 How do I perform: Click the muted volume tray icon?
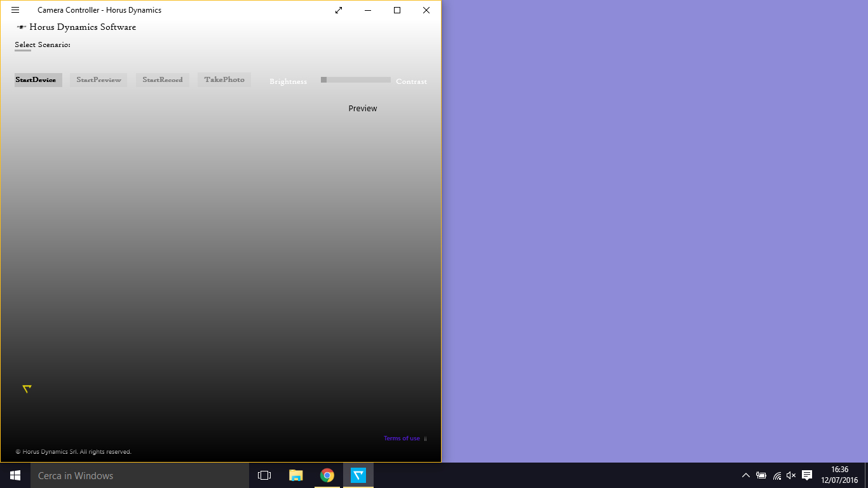(791, 475)
